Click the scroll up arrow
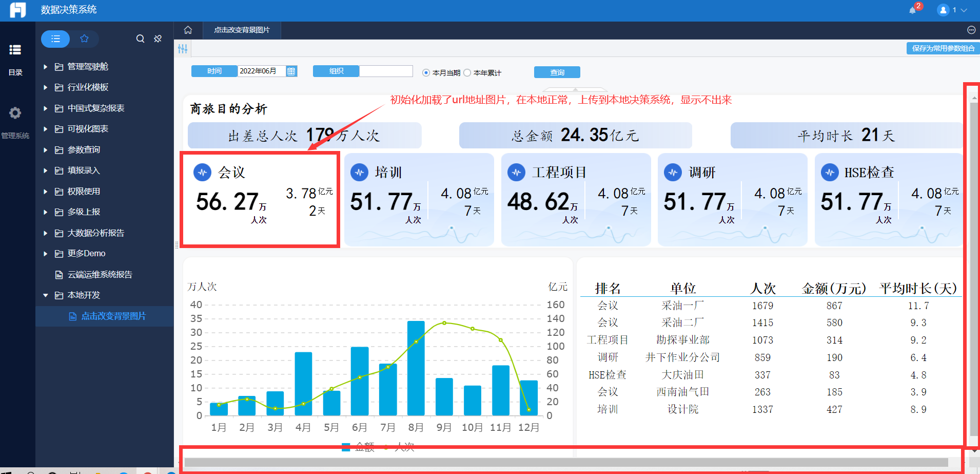Screen dimensions: 980x474 (x=974, y=97)
